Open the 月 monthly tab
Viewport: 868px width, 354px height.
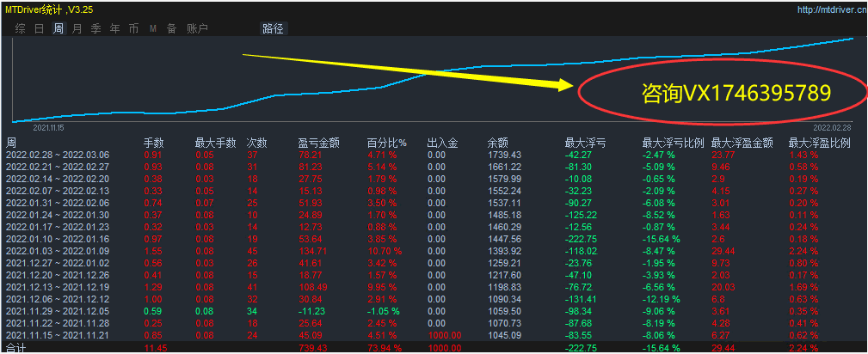[x=77, y=28]
